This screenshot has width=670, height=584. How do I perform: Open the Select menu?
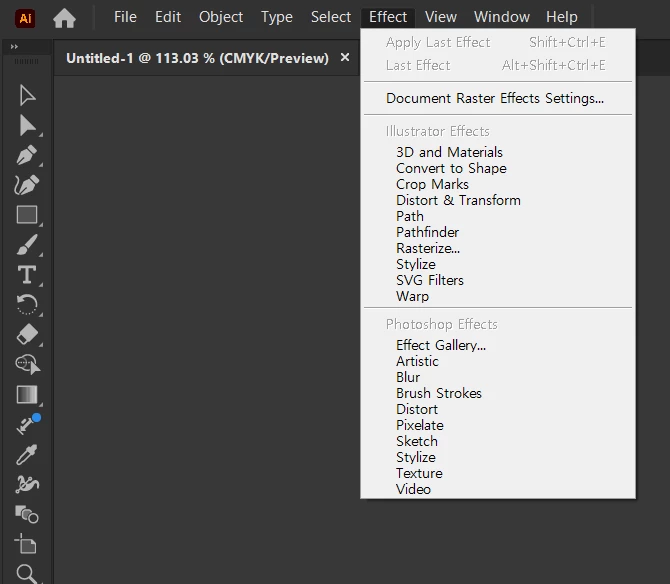point(331,17)
